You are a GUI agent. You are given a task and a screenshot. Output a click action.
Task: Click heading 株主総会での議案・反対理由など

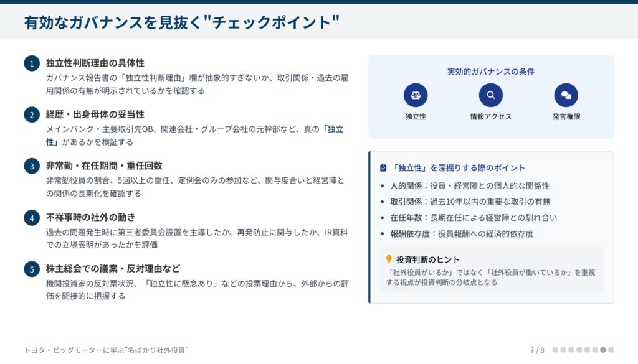tap(113, 269)
